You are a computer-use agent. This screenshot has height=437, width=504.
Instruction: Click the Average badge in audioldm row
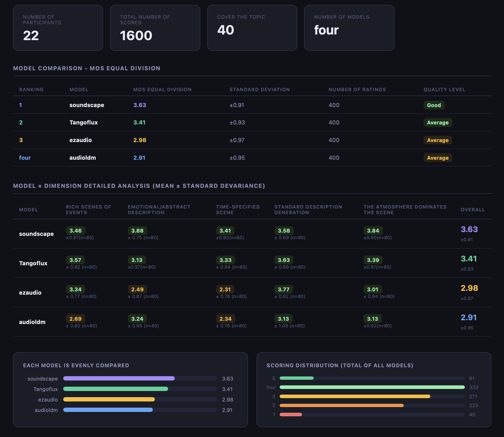tap(438, 158)
